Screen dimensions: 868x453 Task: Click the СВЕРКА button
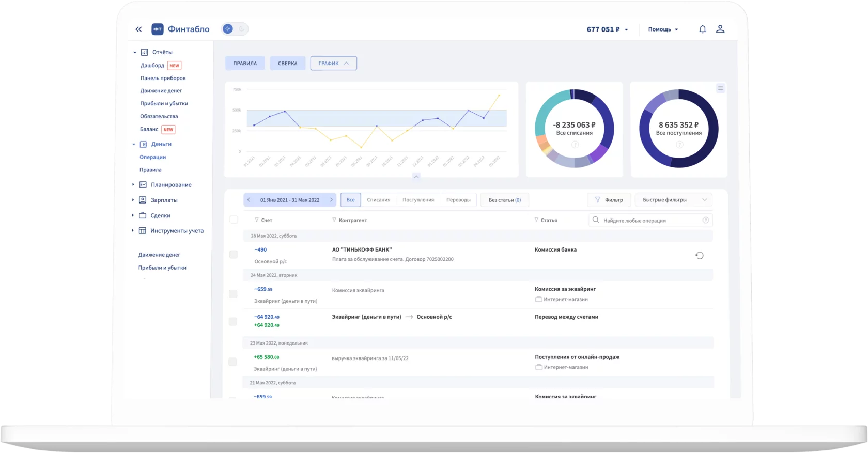(x=288, y=63)
